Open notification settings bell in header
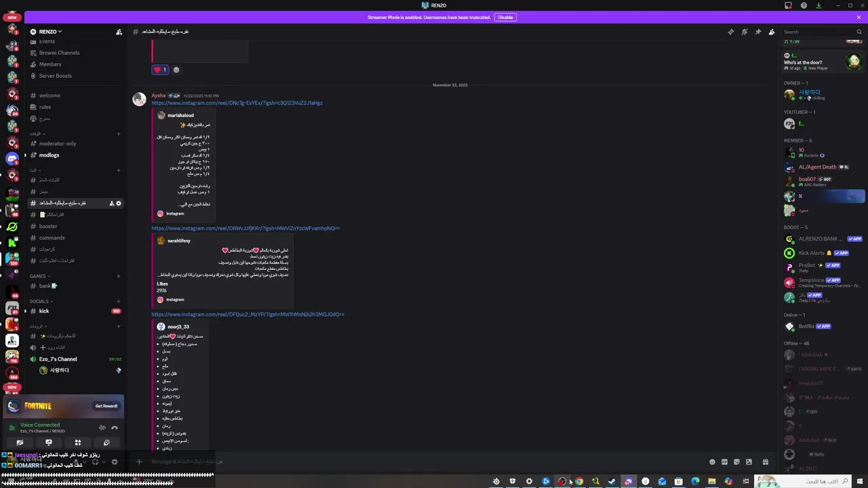 (744, 32)
